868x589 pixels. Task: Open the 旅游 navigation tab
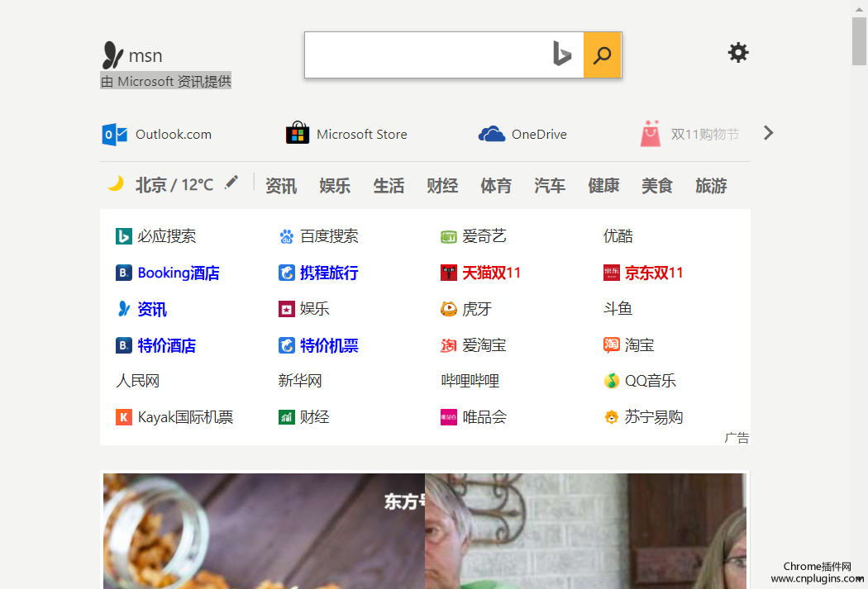click(711, 186)
